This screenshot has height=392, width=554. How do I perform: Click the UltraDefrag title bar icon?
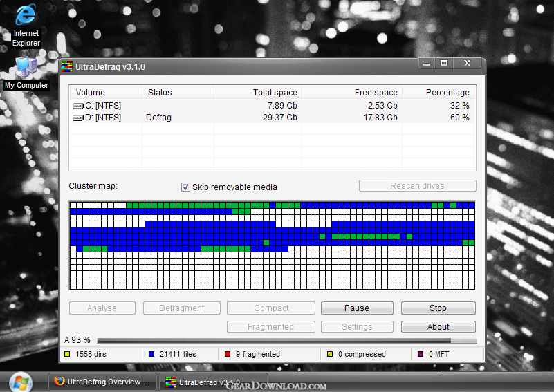67,67
